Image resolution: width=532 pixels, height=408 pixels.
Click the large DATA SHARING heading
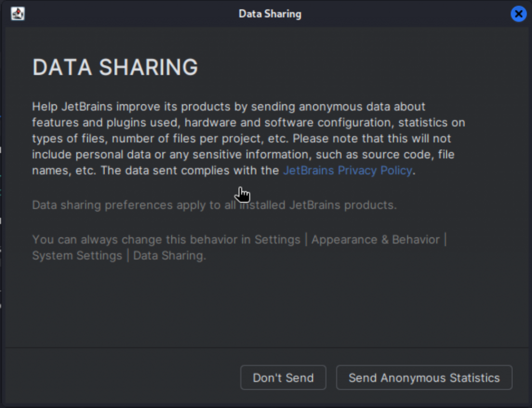[x=115, y=68]
